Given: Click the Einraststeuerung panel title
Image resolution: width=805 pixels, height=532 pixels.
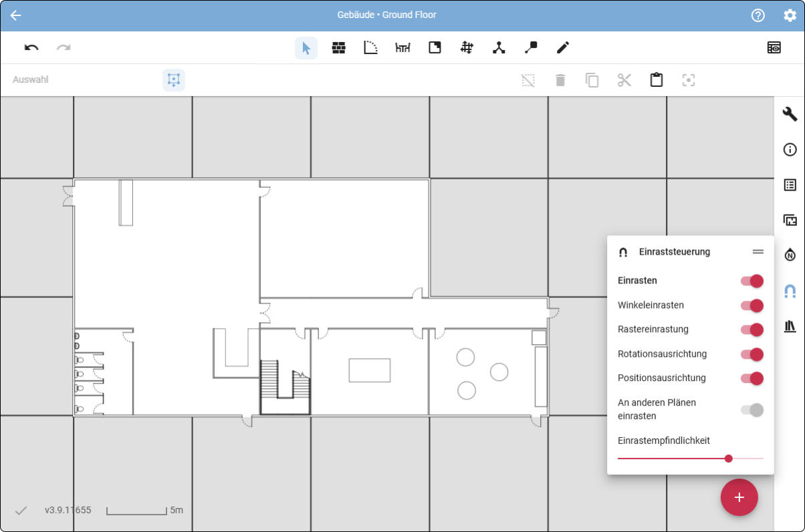Looking at the screenshot, I should 675,252.
